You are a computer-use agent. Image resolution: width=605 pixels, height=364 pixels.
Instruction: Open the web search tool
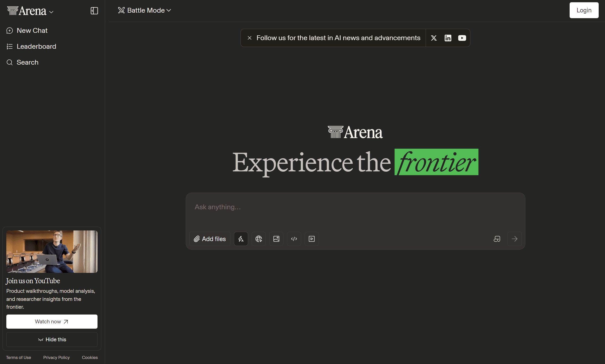click(258, 239)
